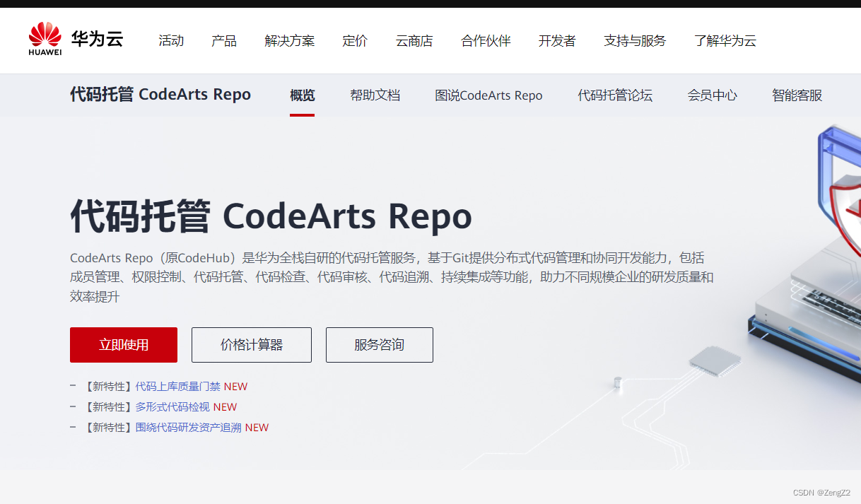Switch to the 概览 tab
The image size is (861, 504).
(302, 95)
